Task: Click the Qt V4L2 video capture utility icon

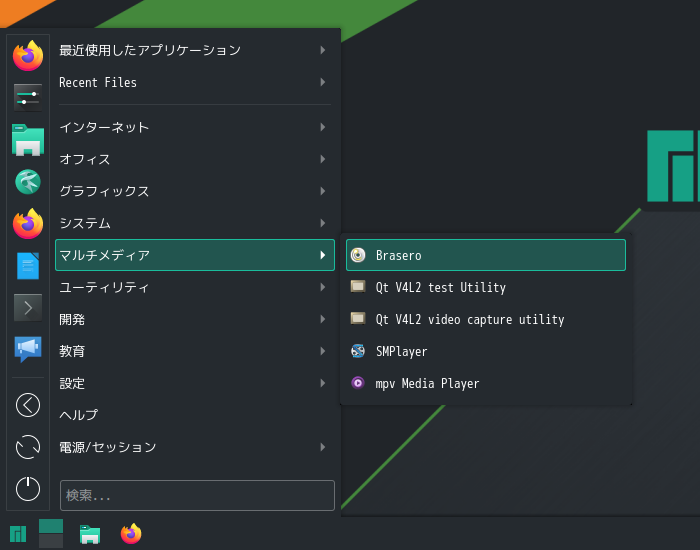Action: (358, 318)
